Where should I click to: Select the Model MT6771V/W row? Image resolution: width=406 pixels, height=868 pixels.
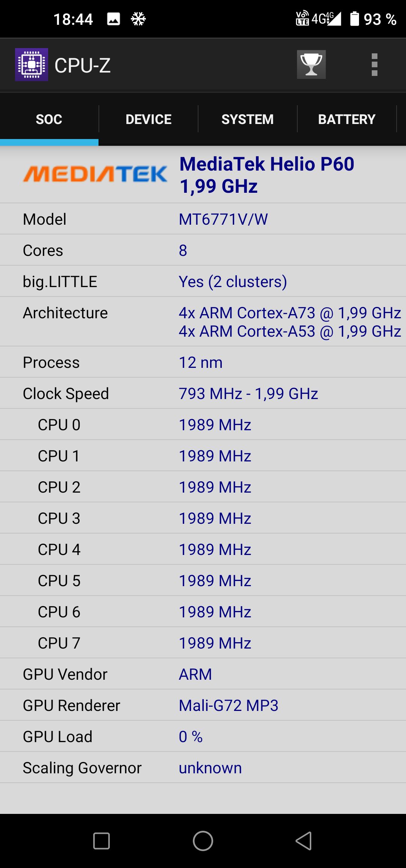point(203,219)
